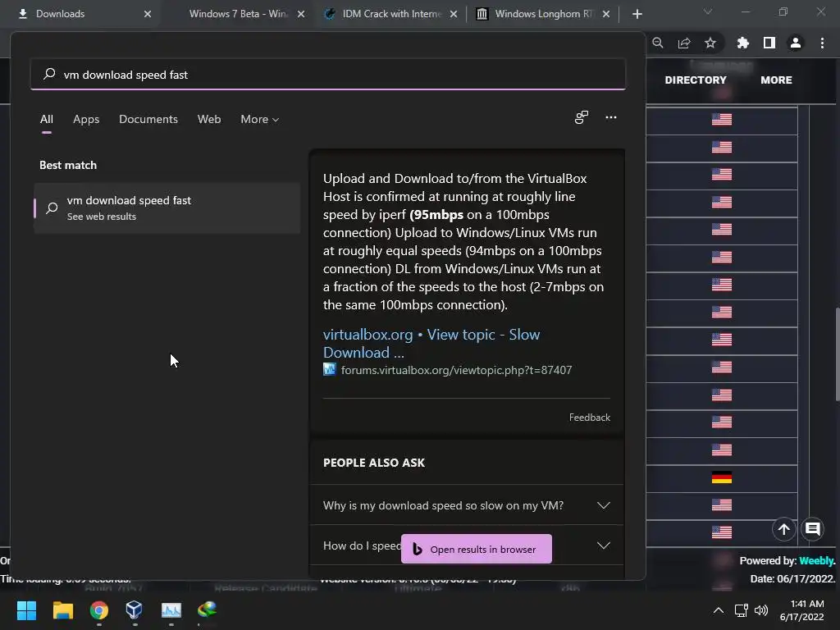The width and height of the screenshot is (840, 630).
Task: Click Feedback in search results
Action: [x=589, y=418]
